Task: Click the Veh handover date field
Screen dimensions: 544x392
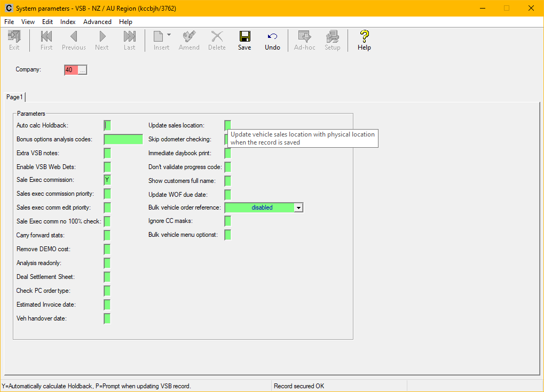Action: pyautogui.click(x=107, y=318)
